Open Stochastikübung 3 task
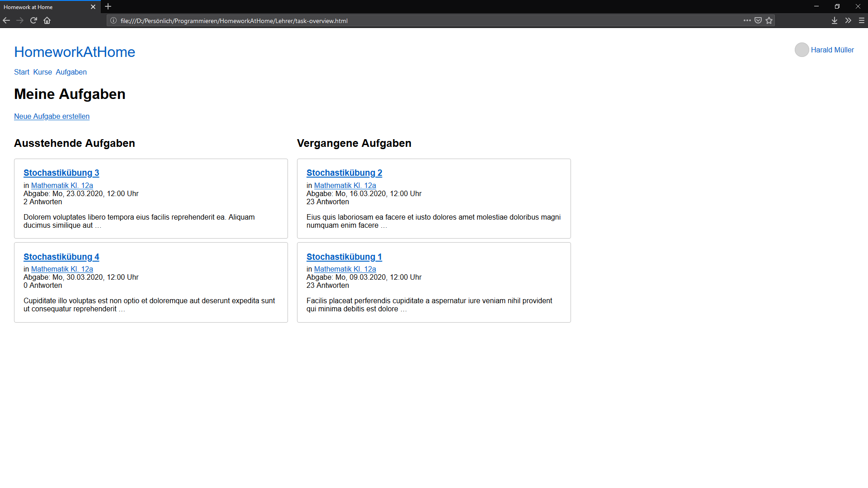The image size is (868, 488). point(61,173)
